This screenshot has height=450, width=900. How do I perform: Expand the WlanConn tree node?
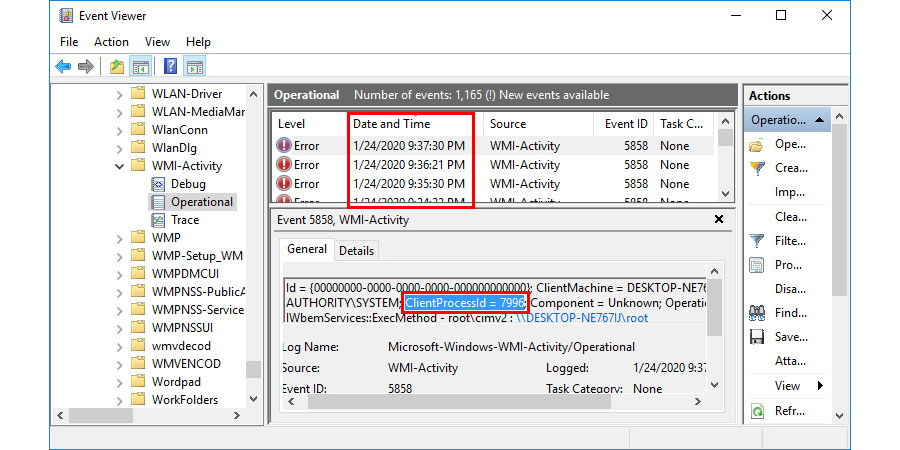coord(119,130)
